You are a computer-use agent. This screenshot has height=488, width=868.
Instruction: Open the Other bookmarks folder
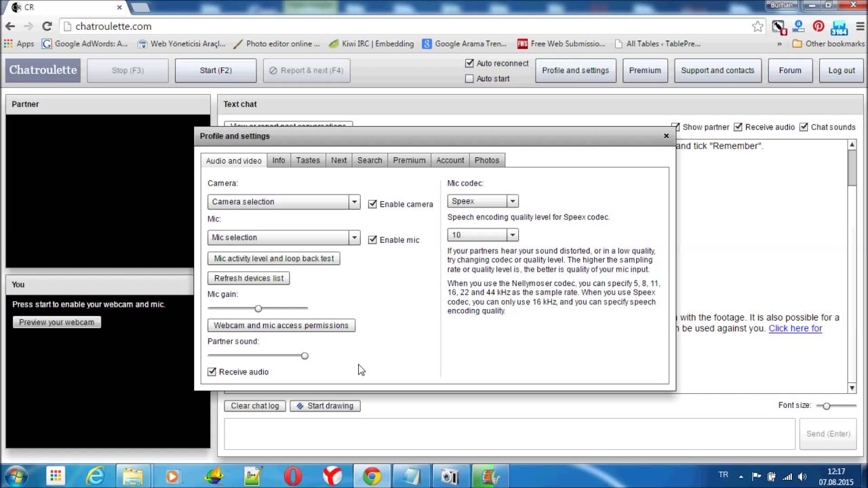click(x=828, y=43)
